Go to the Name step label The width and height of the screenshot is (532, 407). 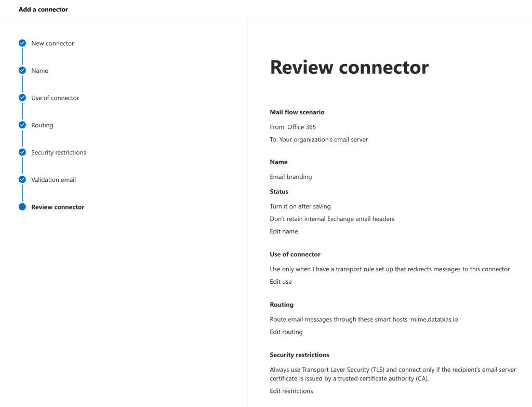(x=39, y=71)
